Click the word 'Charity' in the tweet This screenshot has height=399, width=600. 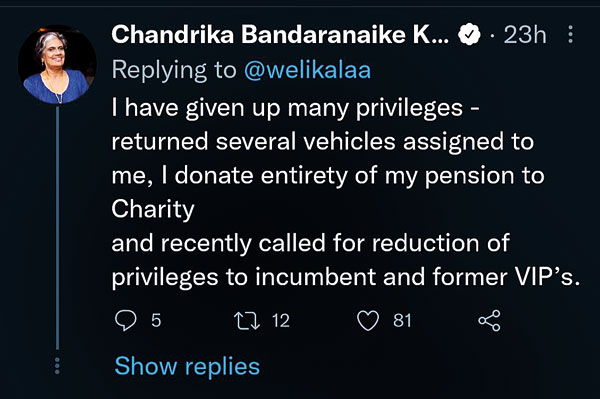click(153, 210)
